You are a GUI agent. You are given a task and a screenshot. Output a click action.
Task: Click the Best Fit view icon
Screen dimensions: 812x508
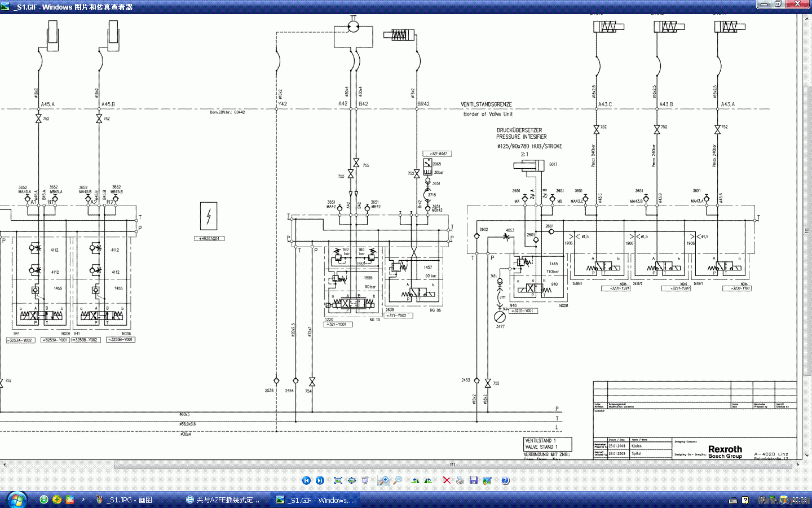click(x=338, y=480)
